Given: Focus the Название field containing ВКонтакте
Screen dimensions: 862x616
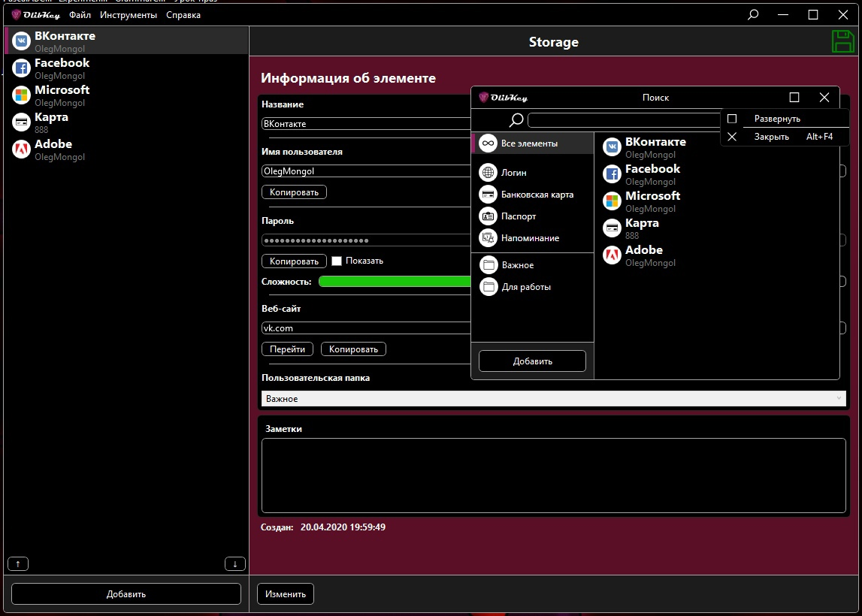Looking at the screenshot, I should 366,124.
